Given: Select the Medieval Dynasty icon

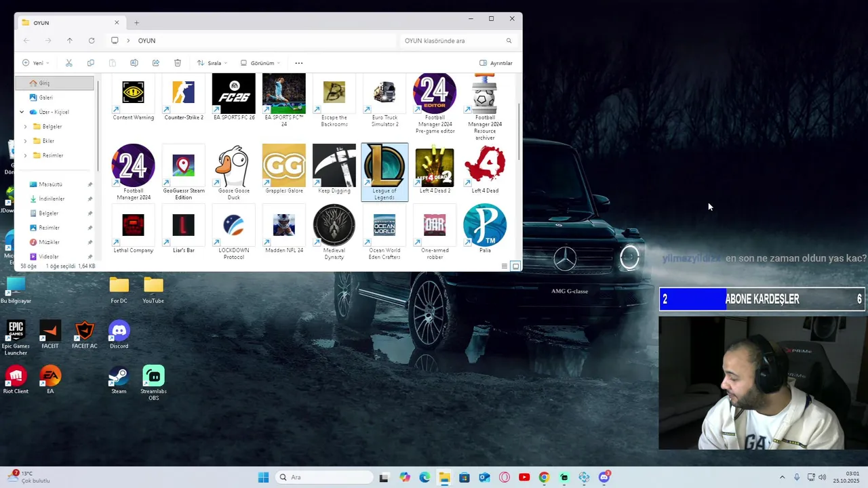Looking at the screenshot, I should point(334,233).
